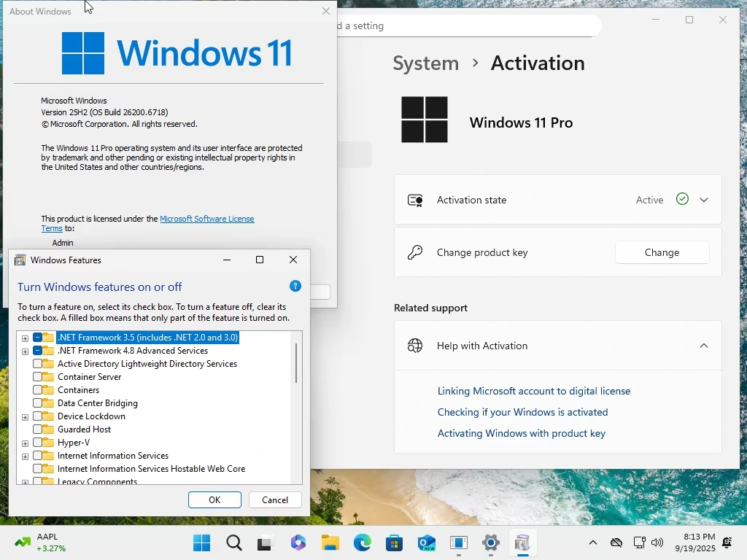The width and height of the screenshot is (747, 560).
Task: Click the taskbar Search magnifier icon
Action: pos(234,543)
